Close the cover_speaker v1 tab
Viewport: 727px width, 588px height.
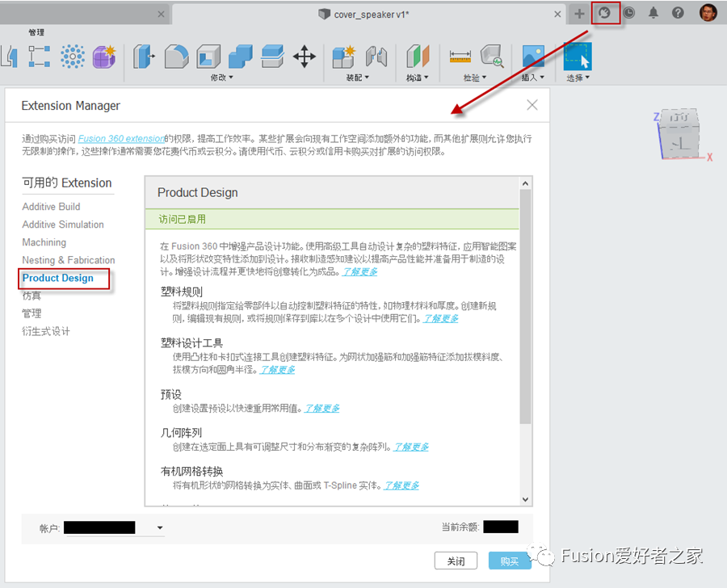click(557, 15)
